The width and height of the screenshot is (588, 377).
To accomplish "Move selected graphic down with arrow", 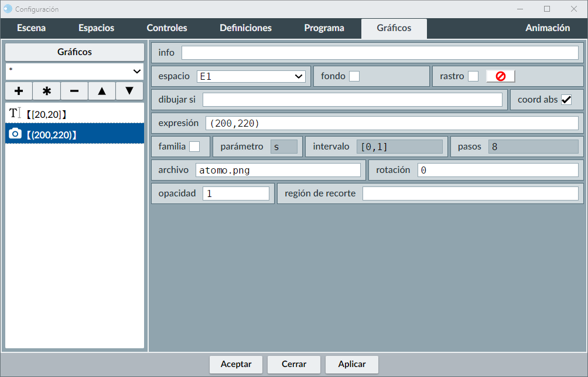I will coord(129,91).
